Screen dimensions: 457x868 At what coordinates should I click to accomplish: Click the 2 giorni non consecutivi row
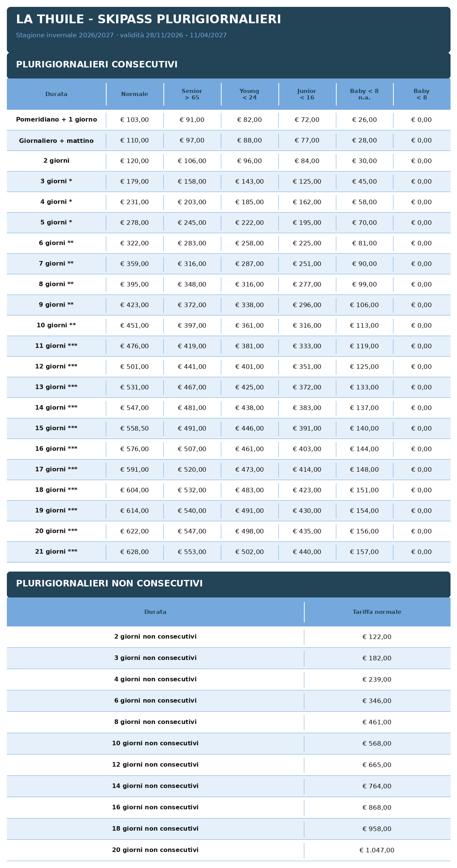[x=228, y=637]
